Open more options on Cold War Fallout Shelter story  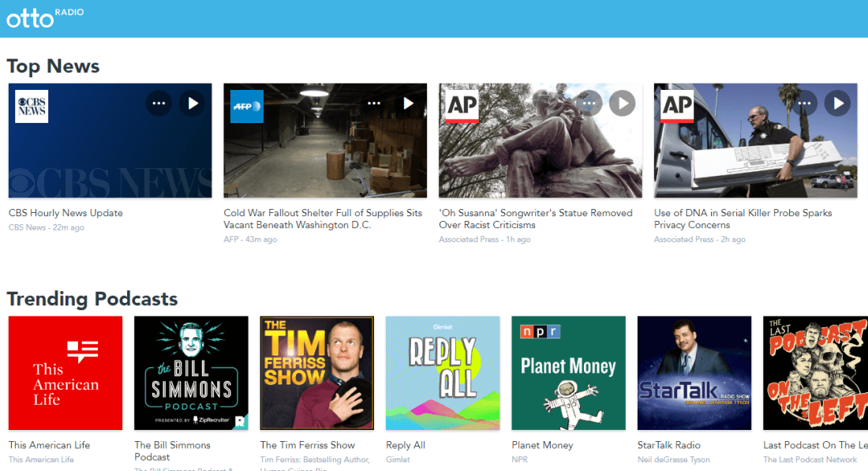(x=374, y=103)
